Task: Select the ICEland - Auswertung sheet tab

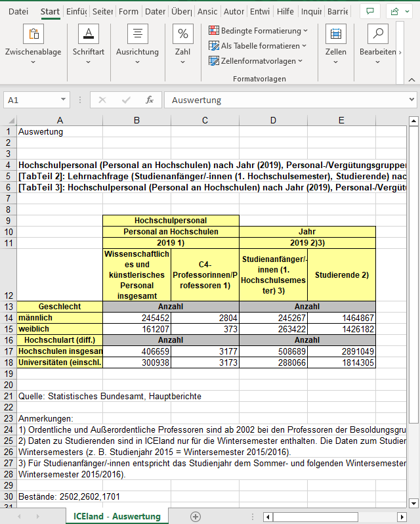Action: tap(117, 516)
